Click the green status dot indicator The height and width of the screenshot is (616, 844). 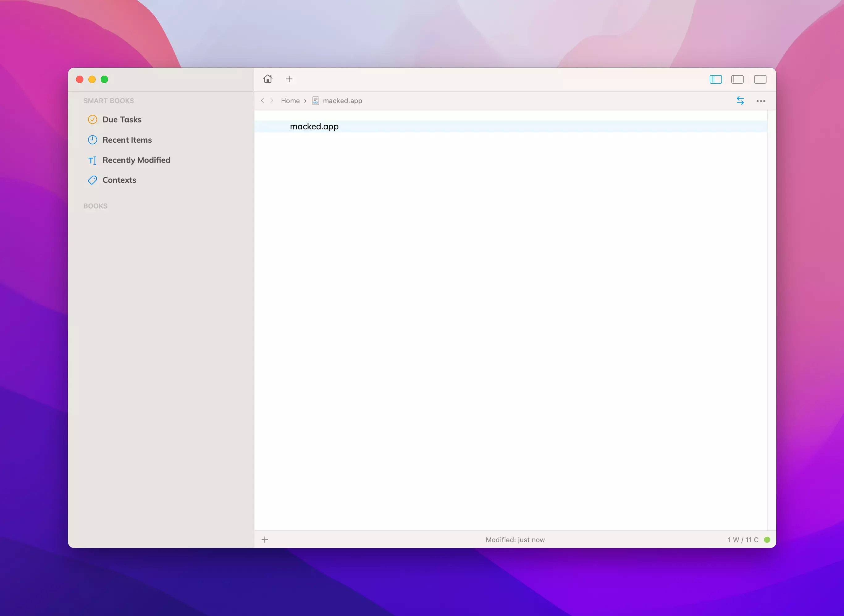tap(767, 539)
